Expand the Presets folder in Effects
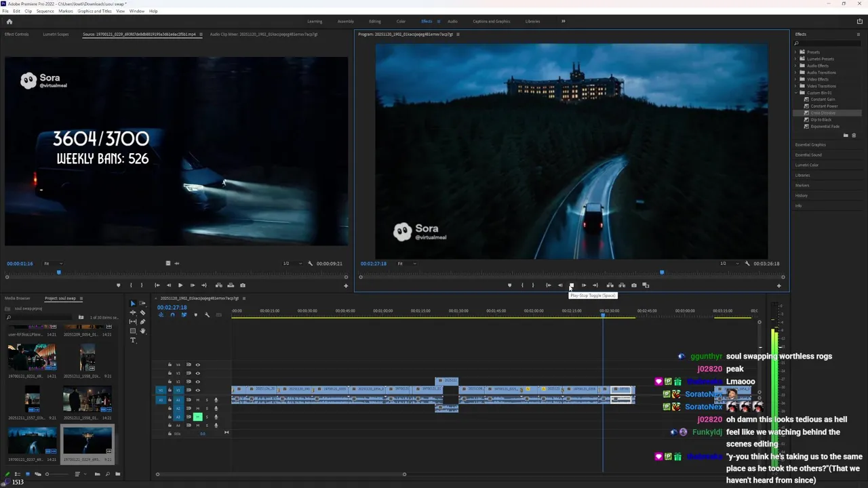The width and height of the screenshot is (868, 488). 795,52
